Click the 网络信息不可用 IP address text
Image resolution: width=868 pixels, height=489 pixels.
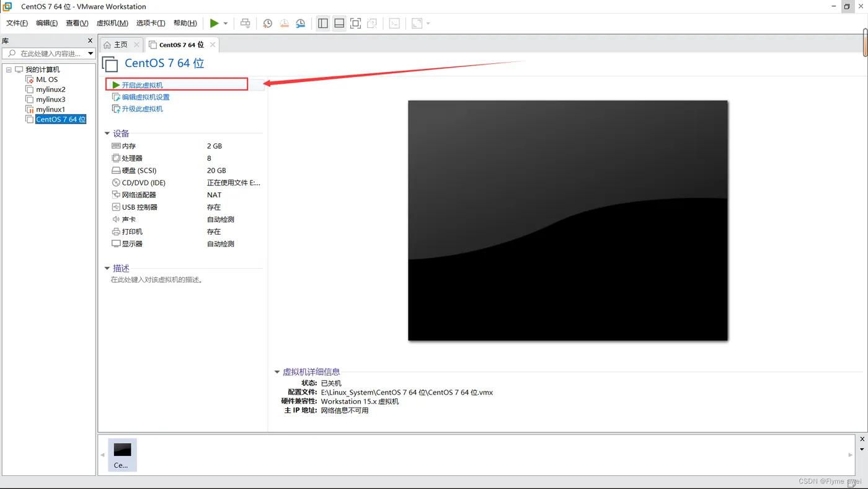345,410
